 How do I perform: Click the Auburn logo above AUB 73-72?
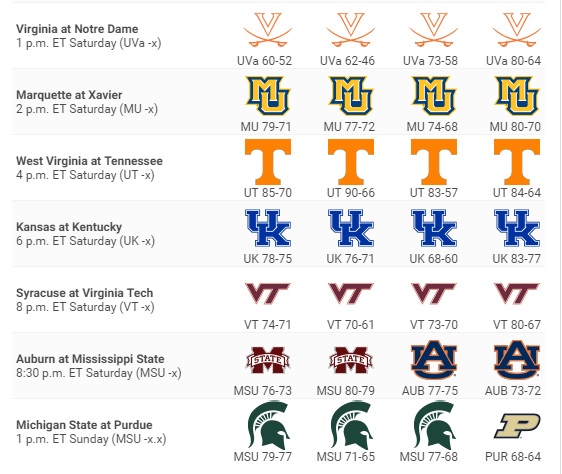click(516, 360)
